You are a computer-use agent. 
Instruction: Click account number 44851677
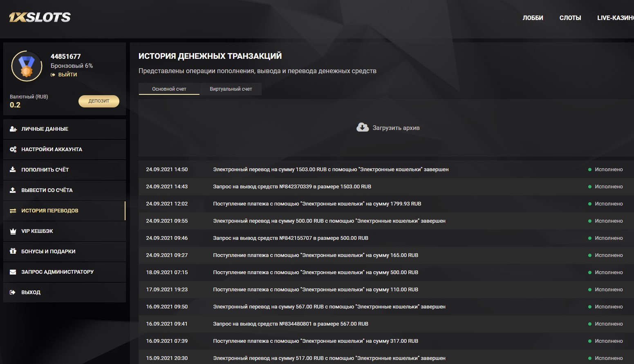(x=66, y=56)
